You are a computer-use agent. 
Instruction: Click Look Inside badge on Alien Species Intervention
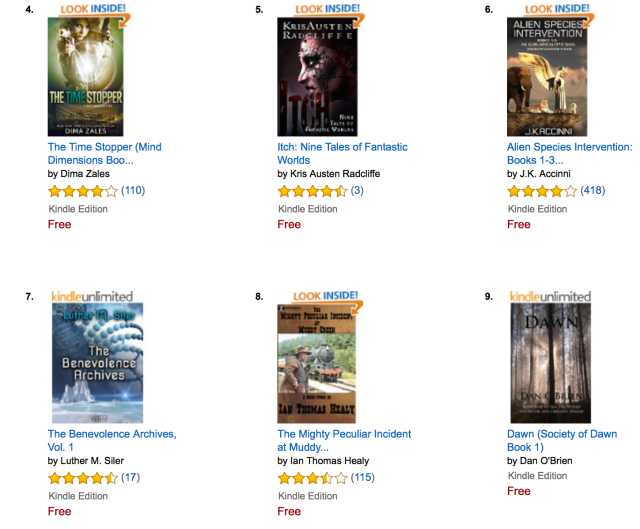tap(558, 10)
